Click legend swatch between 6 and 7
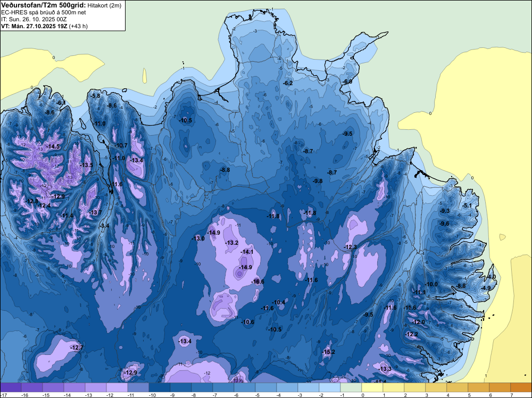This screenshot has height=398, width=532. (500, 387)
